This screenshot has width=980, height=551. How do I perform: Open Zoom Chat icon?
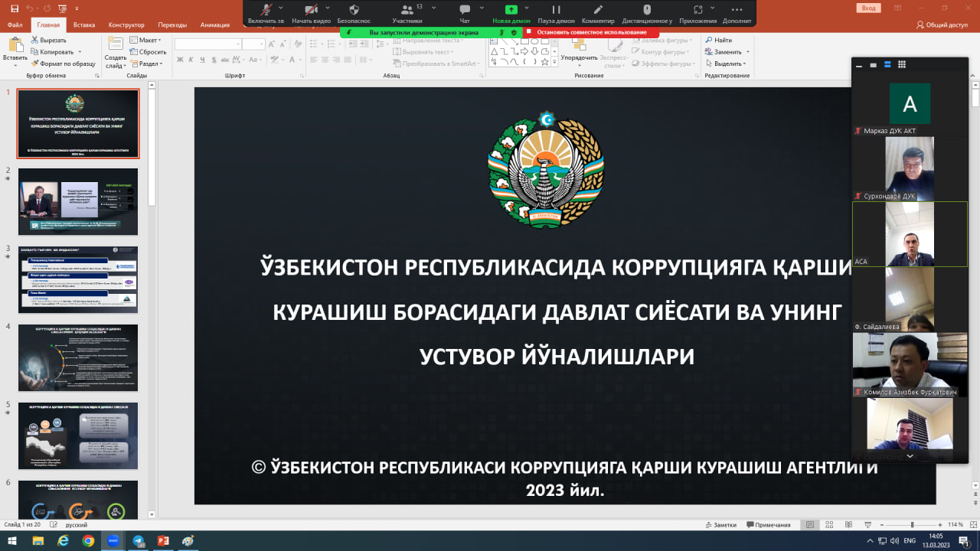tap(464, 10)
